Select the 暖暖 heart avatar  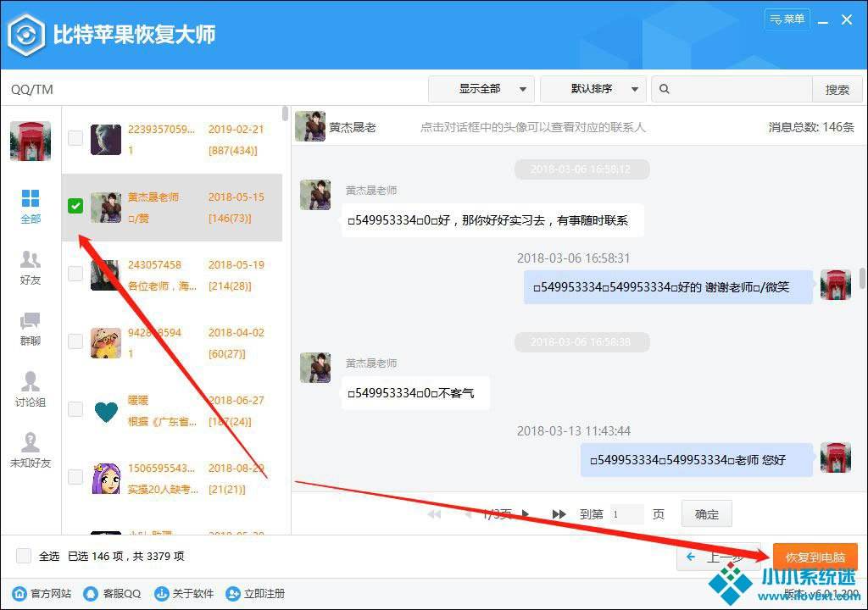(x=106, y=411)
